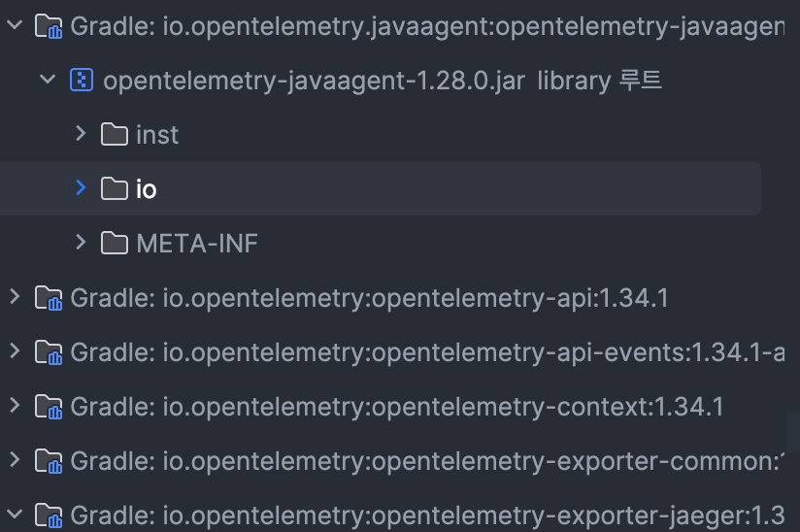Click the opentelemetry-exporter-jaeger library icon
Image resolution: width=800 pixels, height=532 pixels.
(49, 515)
